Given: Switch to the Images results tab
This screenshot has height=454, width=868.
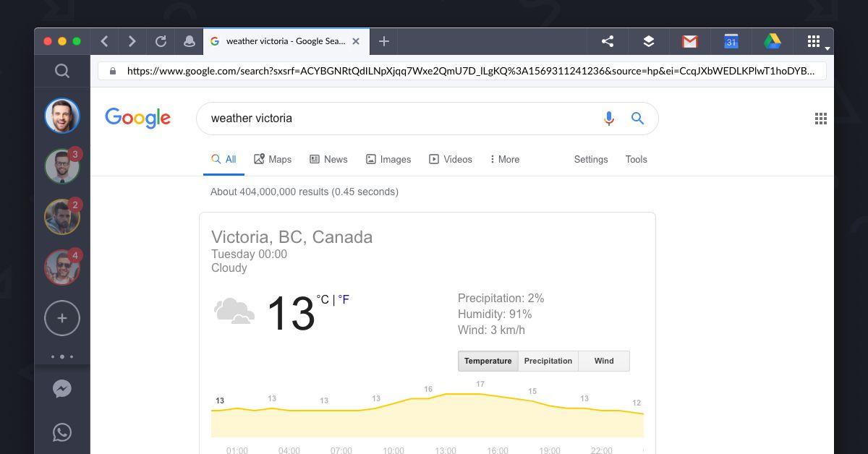Looking at the screenshot, I should click(388, 159).
